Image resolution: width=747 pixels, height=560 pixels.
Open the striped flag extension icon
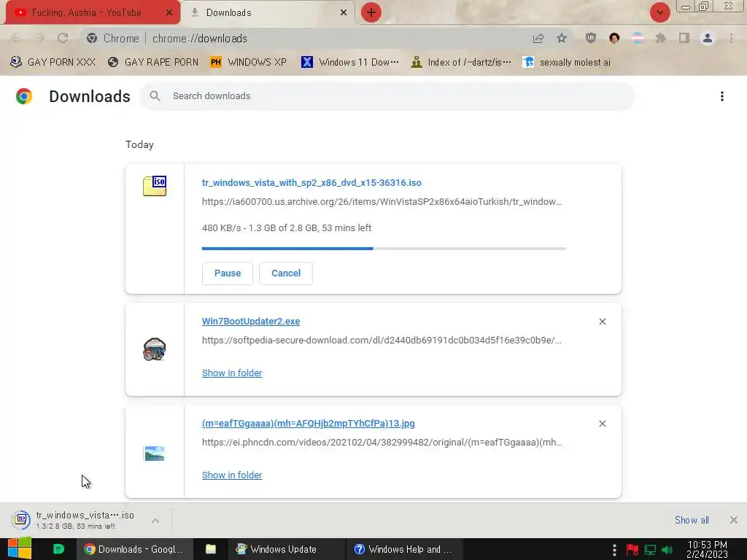tap(638, 38)
